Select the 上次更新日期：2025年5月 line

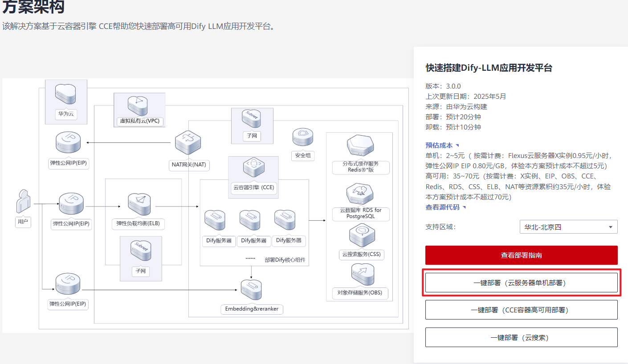(466, 97)
